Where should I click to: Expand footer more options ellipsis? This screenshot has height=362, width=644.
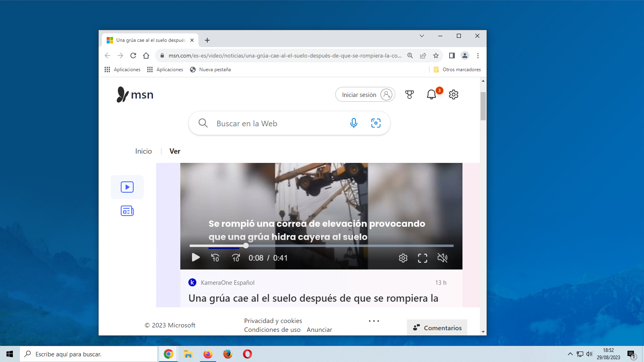[x=374, y=321]
